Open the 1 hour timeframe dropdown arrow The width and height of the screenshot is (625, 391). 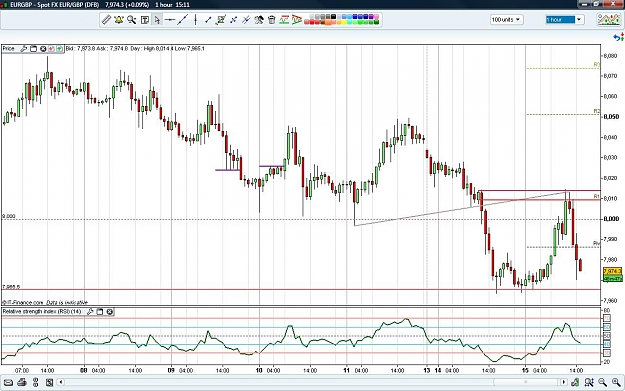pos(579,20)
